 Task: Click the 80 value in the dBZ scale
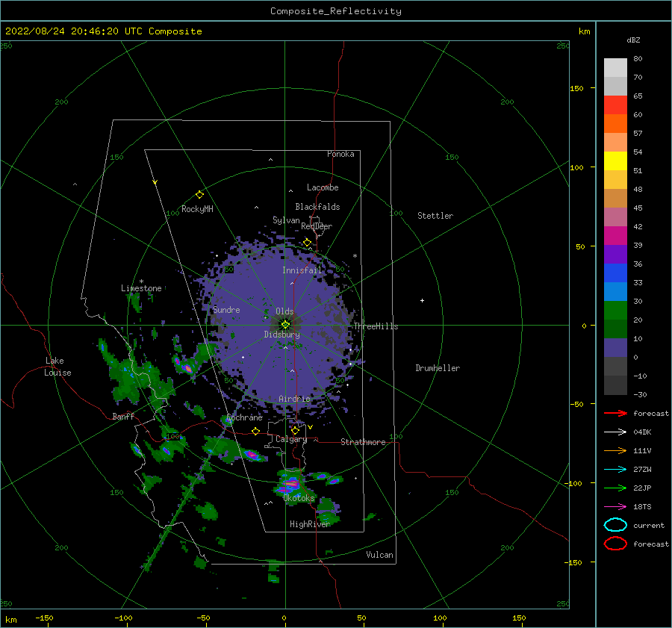(x=638, y=58)
